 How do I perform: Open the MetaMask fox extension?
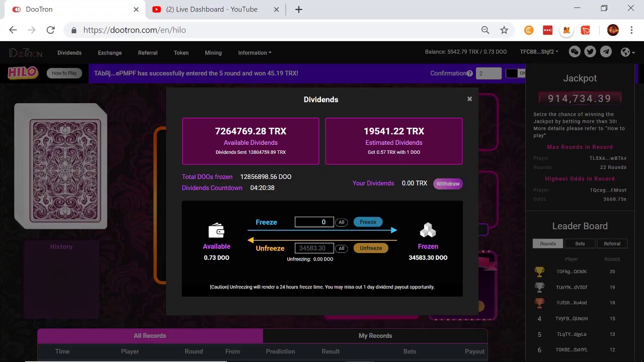click(x=567, y=30)
